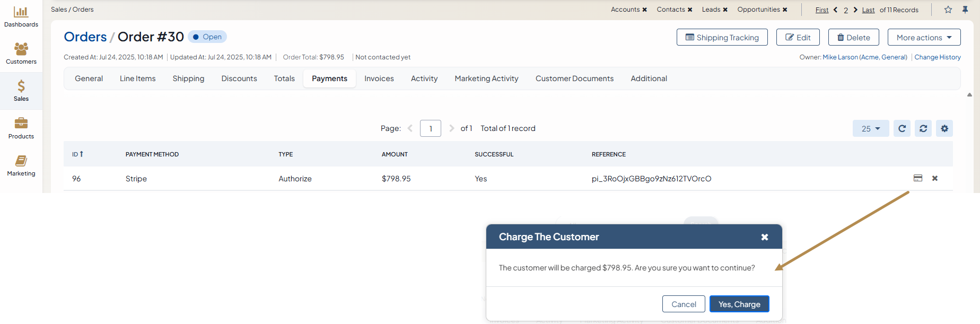Screen dimensions: 980x324
Task: Open the Products sidebar menu
Action: point(21,128)
